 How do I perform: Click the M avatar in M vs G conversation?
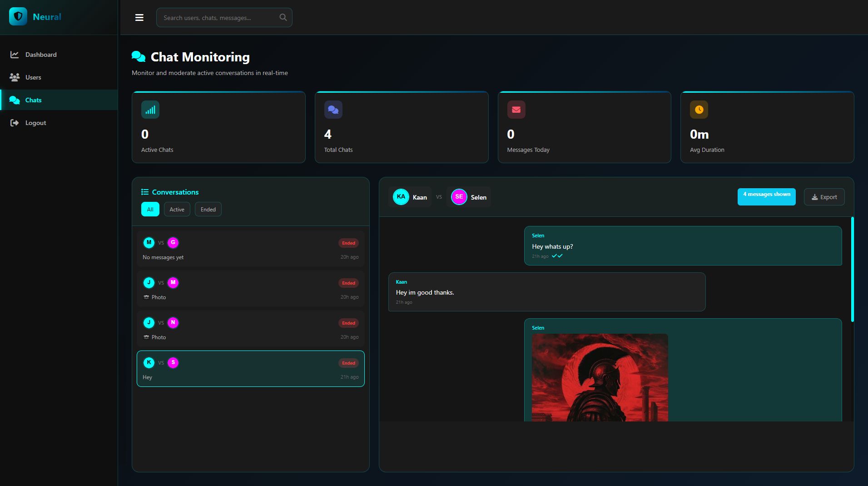(x=149, y=243)
